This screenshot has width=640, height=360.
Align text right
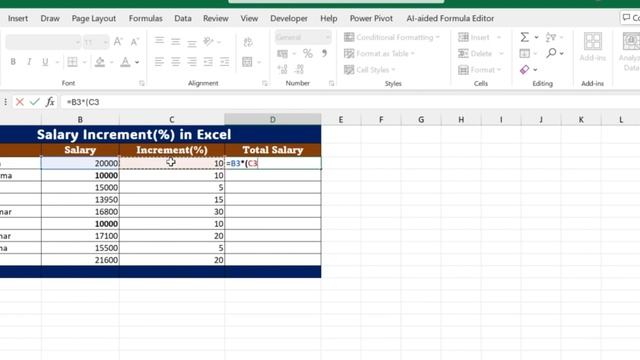pyautogui.click(x=192, y=62)
